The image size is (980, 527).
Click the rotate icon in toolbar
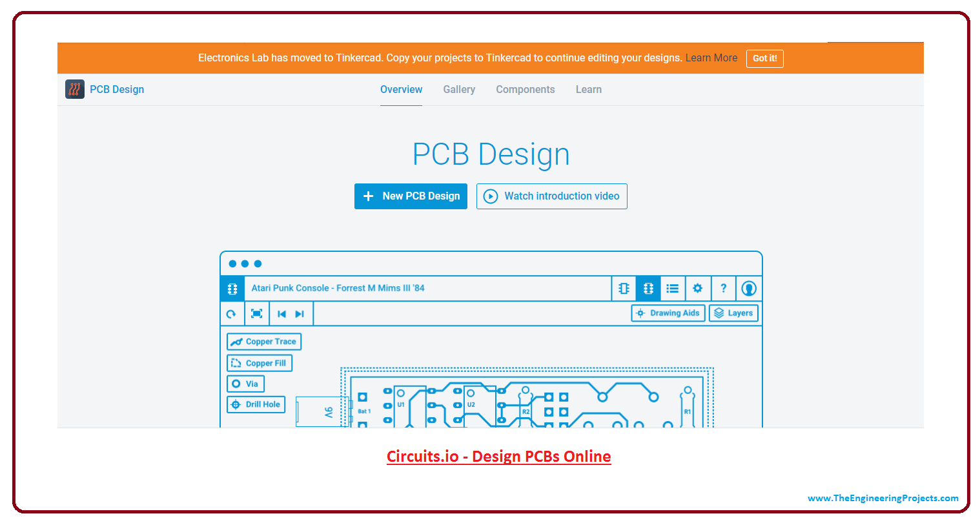[231, 314]
